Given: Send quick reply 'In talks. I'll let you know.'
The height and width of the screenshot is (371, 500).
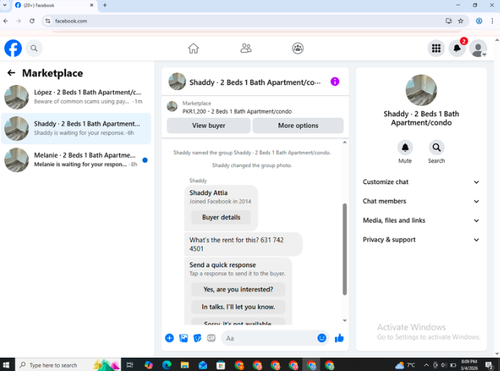Looking at the screenshot, I should tap(238, 307).
